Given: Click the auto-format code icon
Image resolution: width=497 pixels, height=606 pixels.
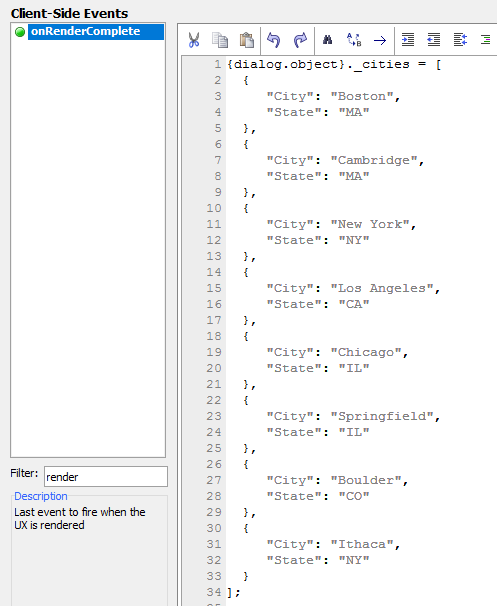Looking at the screenshot, I should (x=460, y=40).
